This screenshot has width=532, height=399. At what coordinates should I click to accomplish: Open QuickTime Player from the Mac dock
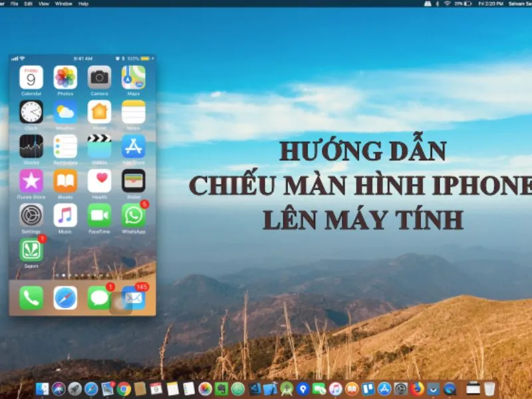(450, 389)
